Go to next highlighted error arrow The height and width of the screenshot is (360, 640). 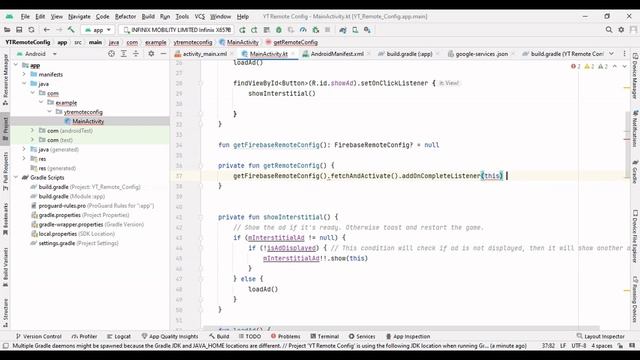pos(624,67)
